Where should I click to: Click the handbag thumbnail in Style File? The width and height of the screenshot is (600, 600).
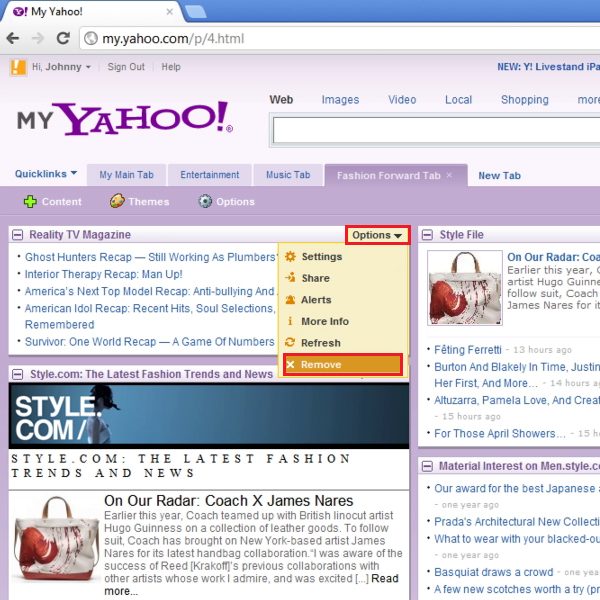coord(465,288)
